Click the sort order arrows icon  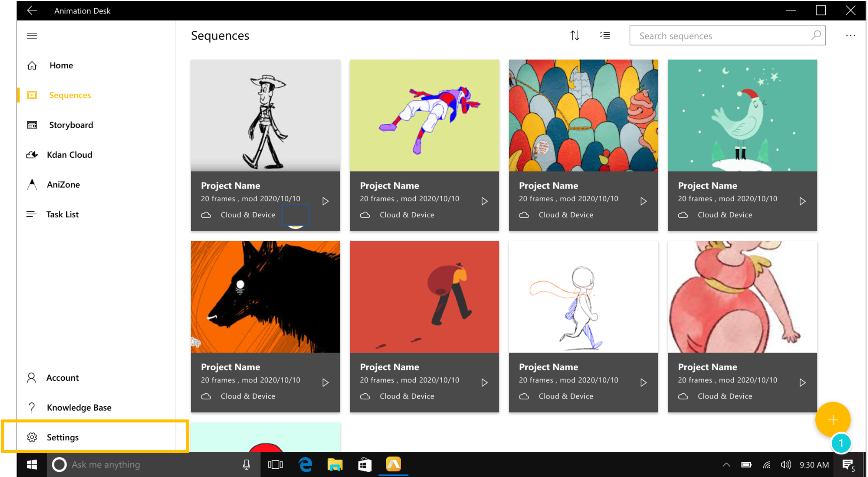click(574, 35)
